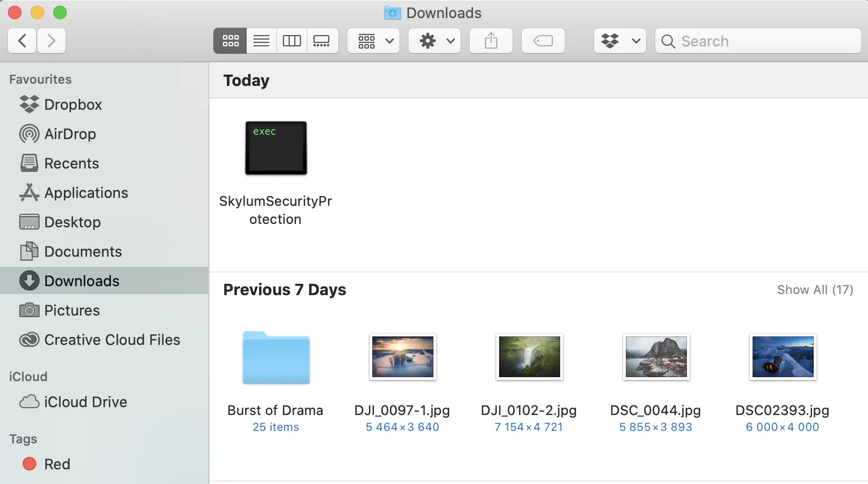Open Applications from the sidebar
The height and width of the screenshot is (484, 868).
click(86, 193)
